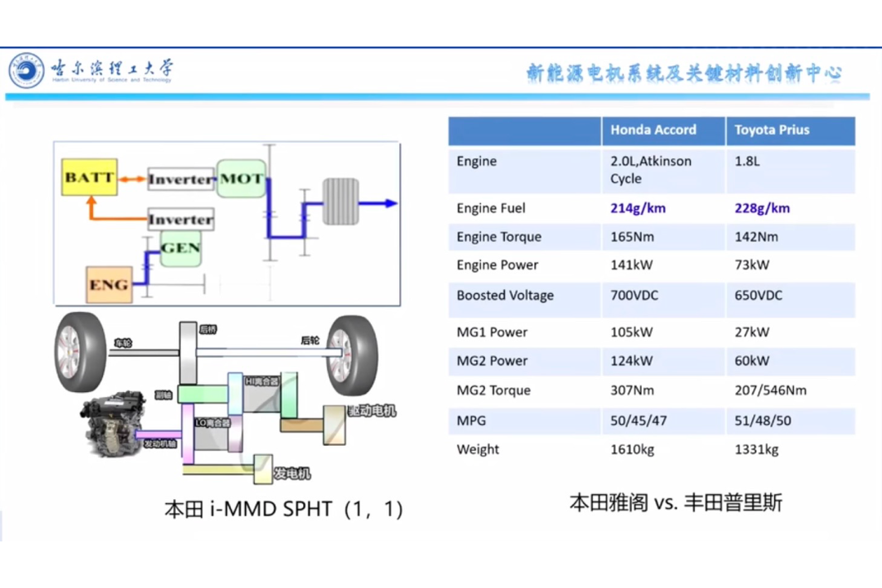Click the engine photo in drivetrain diagram
The width and height of the screenshot is (882, 588).
(x=113, y=424)
